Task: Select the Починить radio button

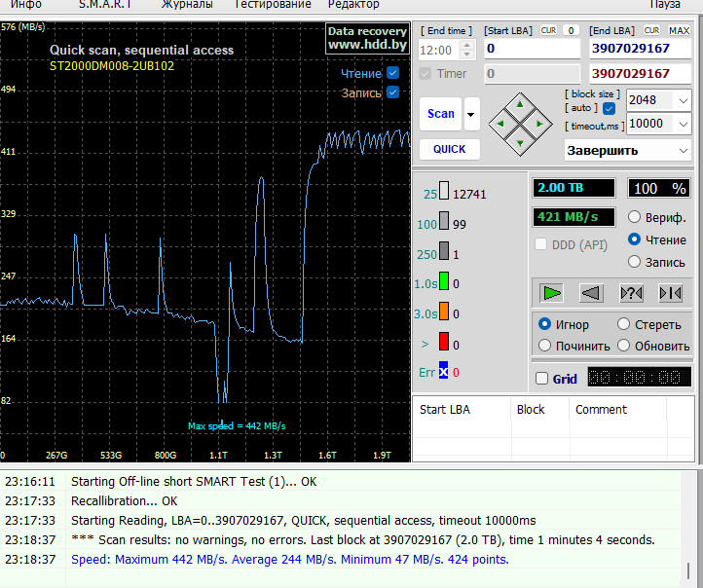Action: 544,346
